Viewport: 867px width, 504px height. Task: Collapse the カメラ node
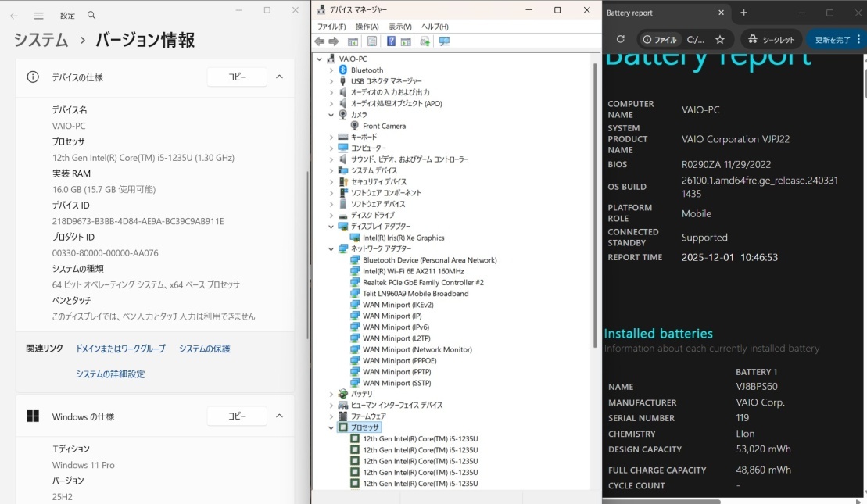coord(331,115)
